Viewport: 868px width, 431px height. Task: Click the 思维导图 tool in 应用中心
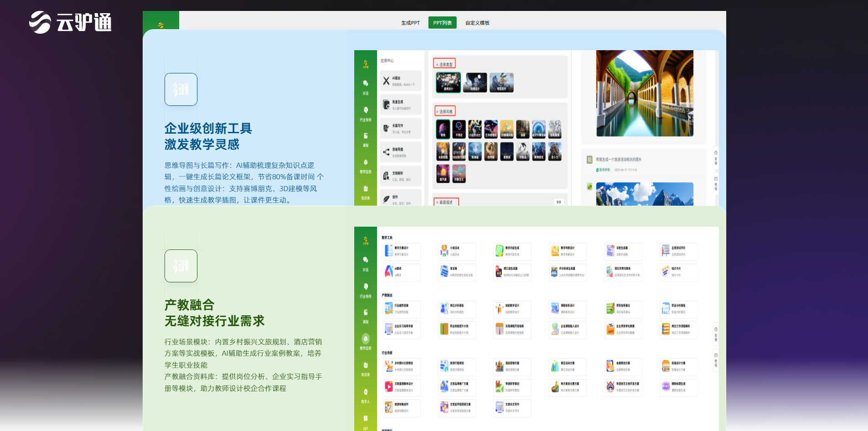pyautogui.click(x=401, y=152)
